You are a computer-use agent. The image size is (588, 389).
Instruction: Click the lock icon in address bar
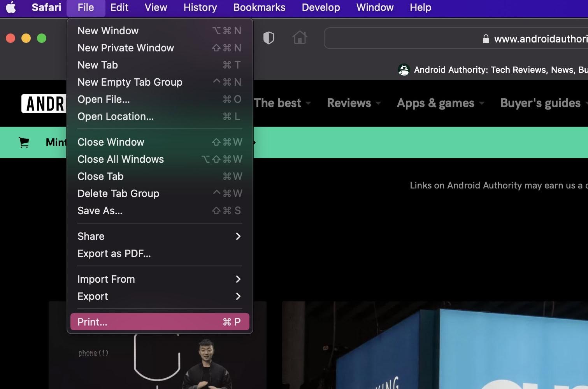coord(486,39)
